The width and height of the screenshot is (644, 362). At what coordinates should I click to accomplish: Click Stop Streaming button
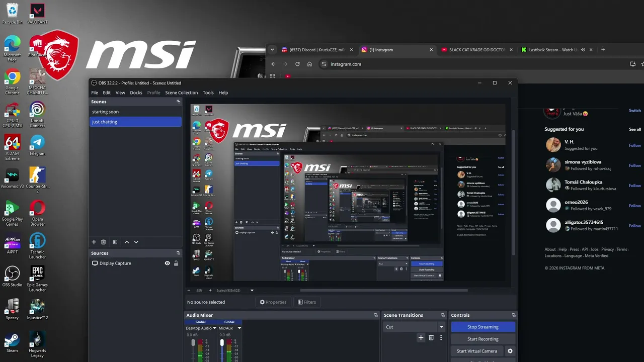483,327
